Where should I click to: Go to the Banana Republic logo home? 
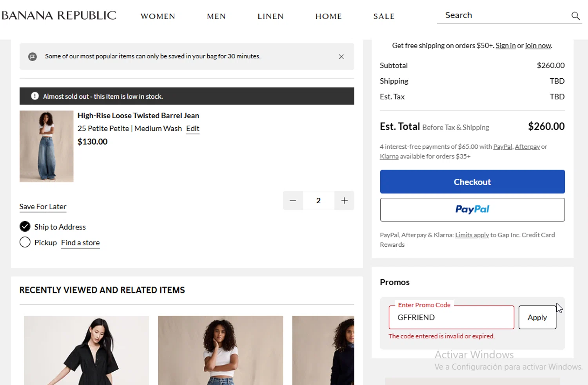[x=59, y=15]
